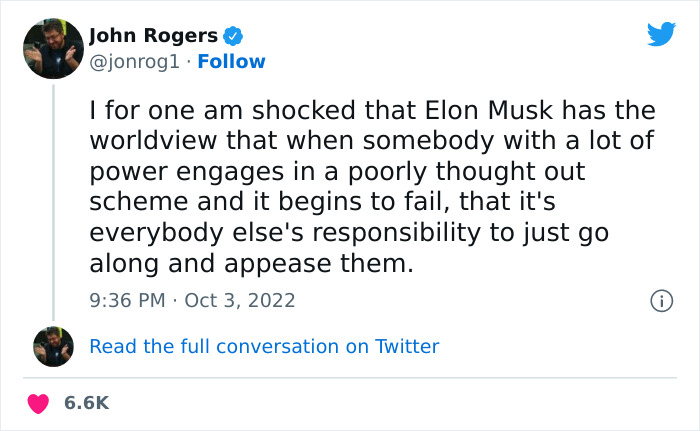Click the small avatar beside conversation link

point(53,346)
